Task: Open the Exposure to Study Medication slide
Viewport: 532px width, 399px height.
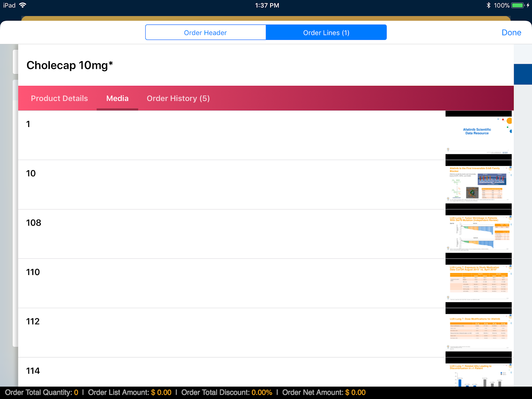Action: coord(478,283)
